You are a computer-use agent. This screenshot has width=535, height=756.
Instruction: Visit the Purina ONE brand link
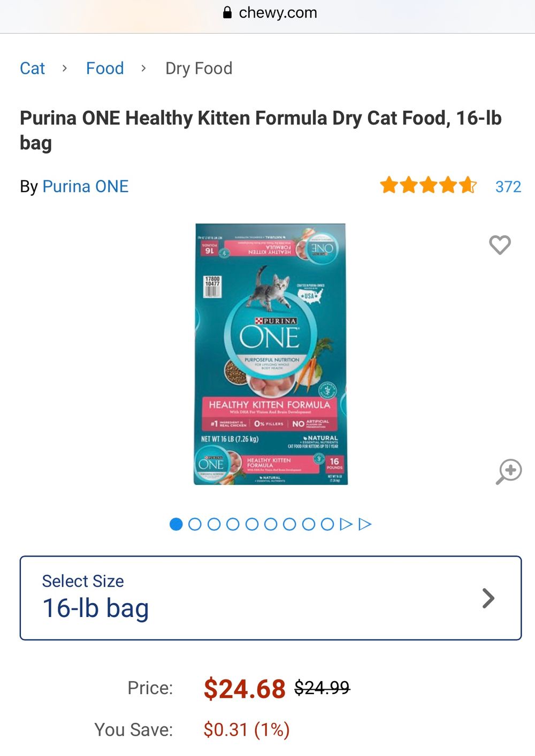tap(86, 186)
